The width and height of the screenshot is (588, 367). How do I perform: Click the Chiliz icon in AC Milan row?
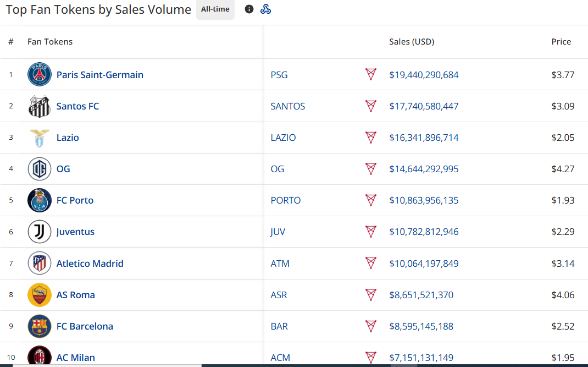(371, 357)
